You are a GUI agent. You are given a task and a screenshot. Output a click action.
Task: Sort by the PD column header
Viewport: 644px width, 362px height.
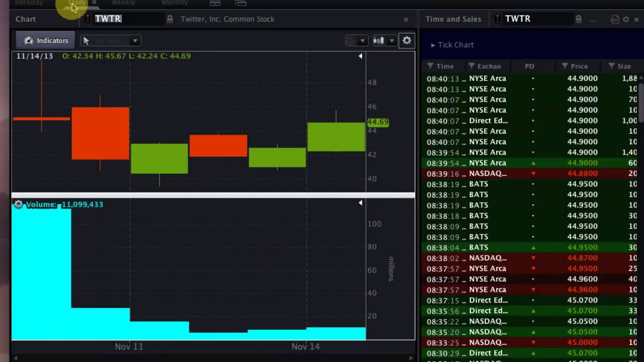tap(529, 66)
